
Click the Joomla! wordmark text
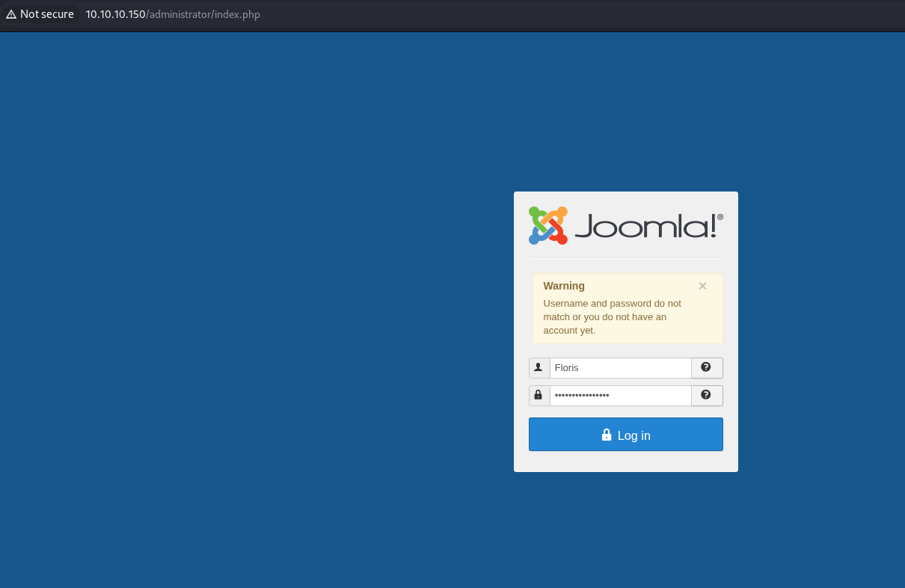pyautogui.click(x=645, y=226)
